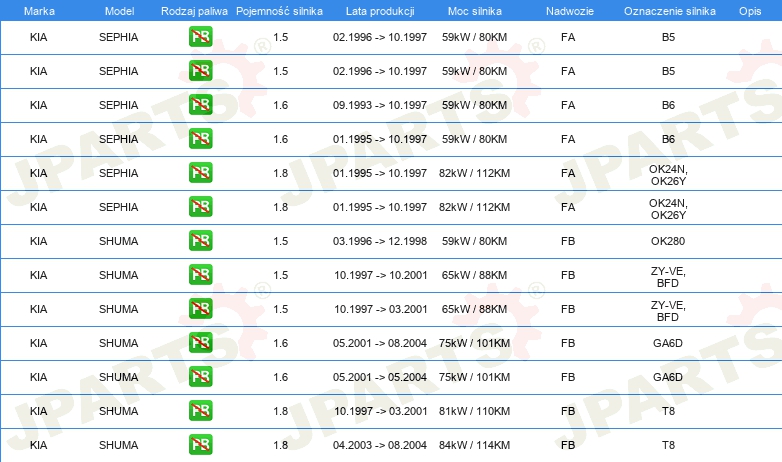Select the date range 09.1993 -> 10.1997
This screenshot has height=462, width=782.
pyautogui.click(x=380, y=105)
